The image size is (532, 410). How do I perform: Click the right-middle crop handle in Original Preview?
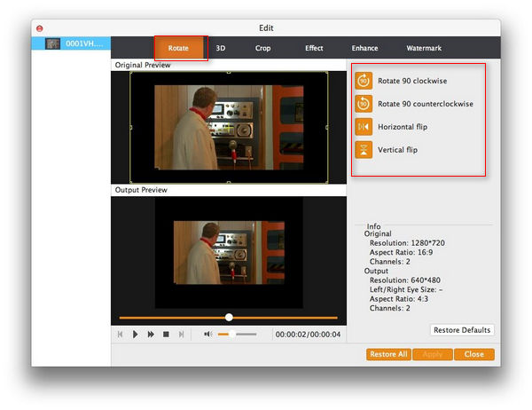tap(327, 128)
